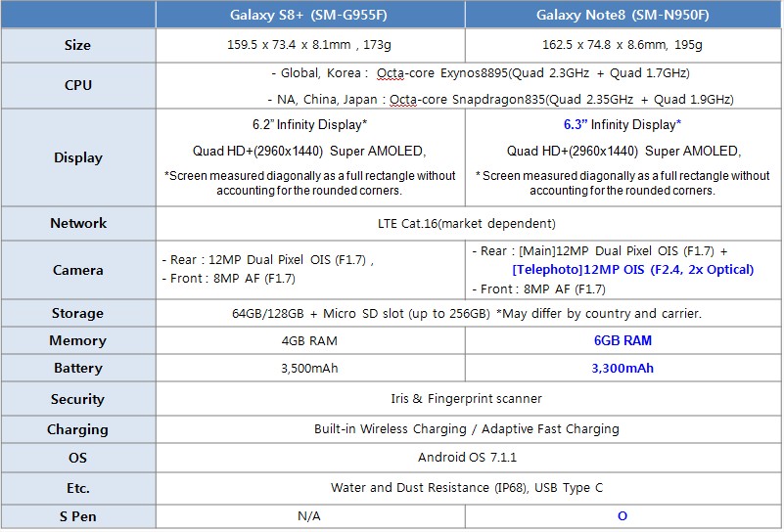Select the Storage row label
The image size is (784, 532).
coord(78,313)
